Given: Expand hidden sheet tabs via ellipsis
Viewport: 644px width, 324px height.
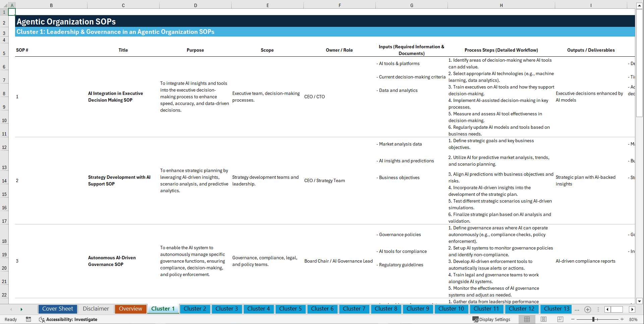Looking at the screenshot, I should tap(577, 309).
